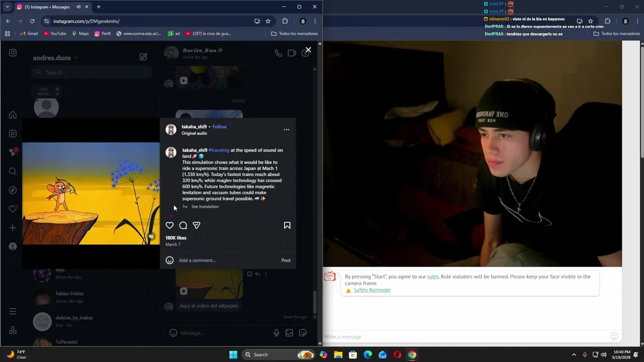Open the Gmail bookmark
The height and width of the screenshot is (362, 644).
point(29,34)
